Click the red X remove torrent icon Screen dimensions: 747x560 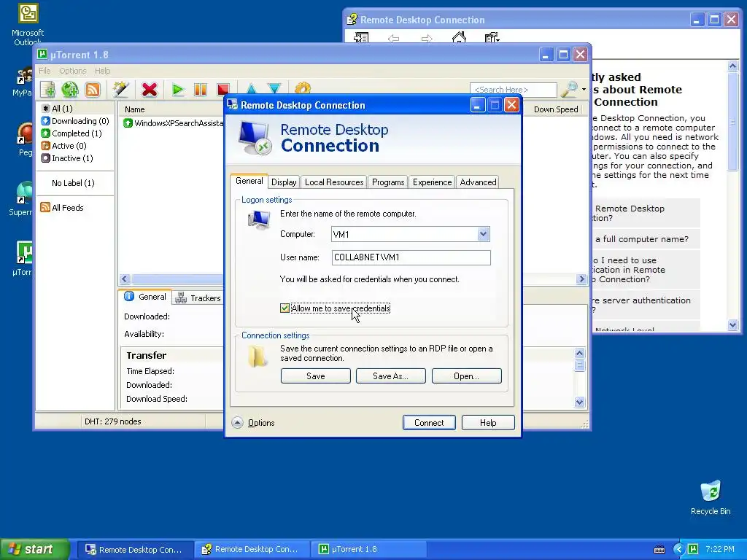149,89
